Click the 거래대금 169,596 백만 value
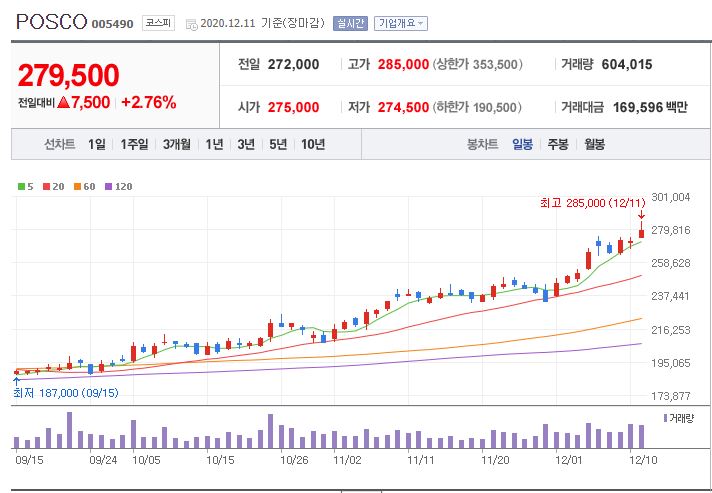 pos(650,108)
